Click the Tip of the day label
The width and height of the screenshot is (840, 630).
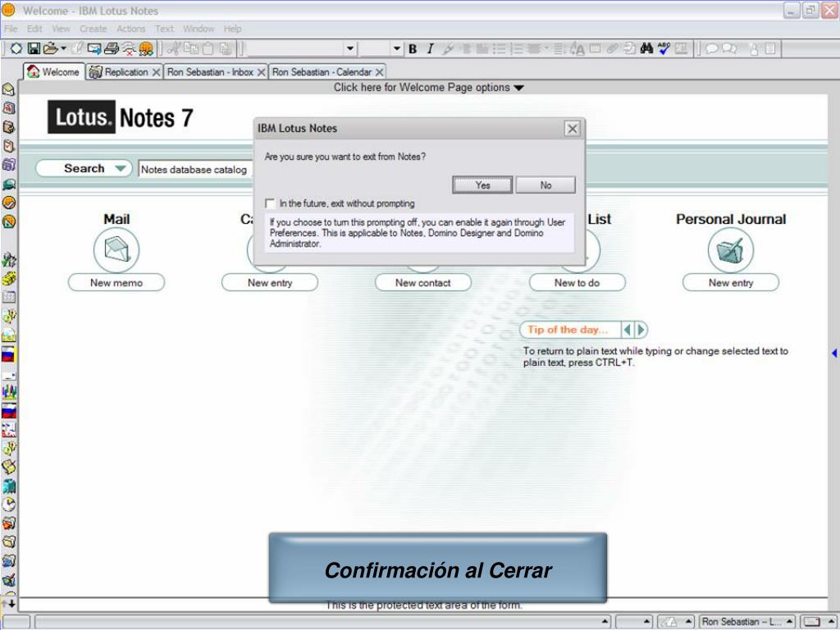(x=568, y=330)
